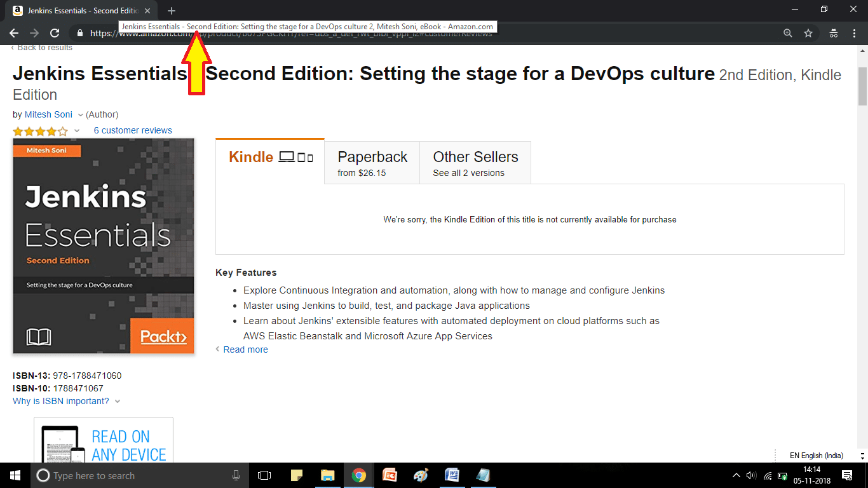Click the Jenkins Essentials book cover image
Image resolution: width=868 pixels, height=488 pixels.
pos(104,246)
